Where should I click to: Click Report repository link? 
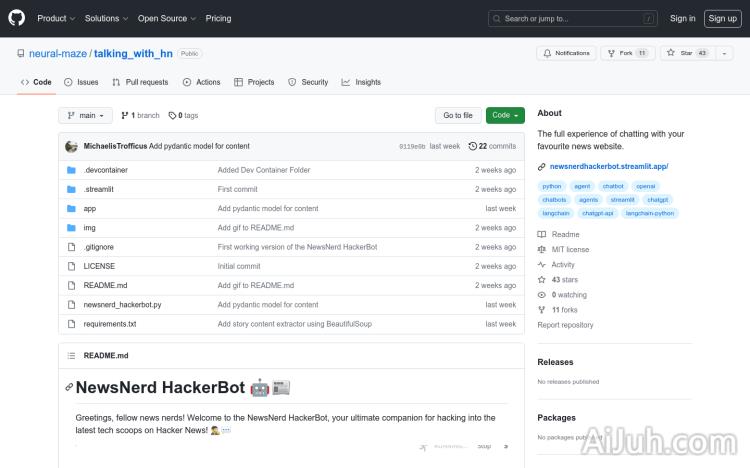(x=565, y=325)
